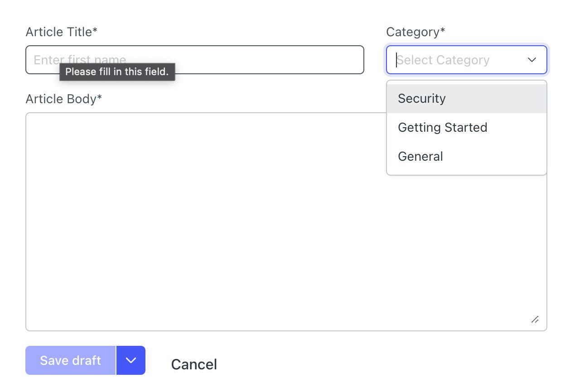Click the 'Please fill in this field' tooltip
570x392 pixels.
[117, 72]
